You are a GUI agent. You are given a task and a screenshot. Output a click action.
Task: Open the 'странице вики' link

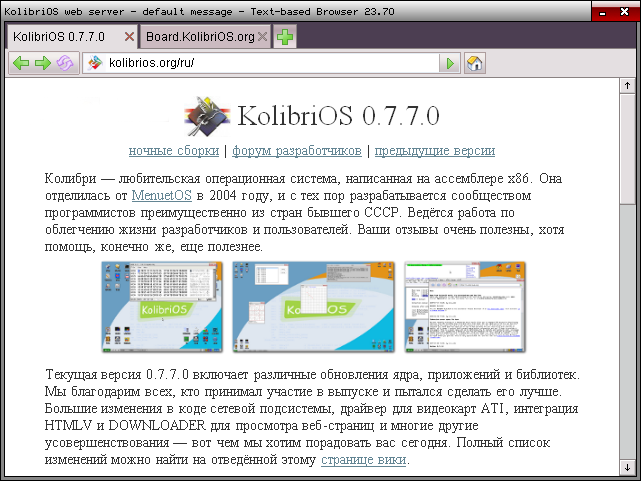[x=363, y=460]
